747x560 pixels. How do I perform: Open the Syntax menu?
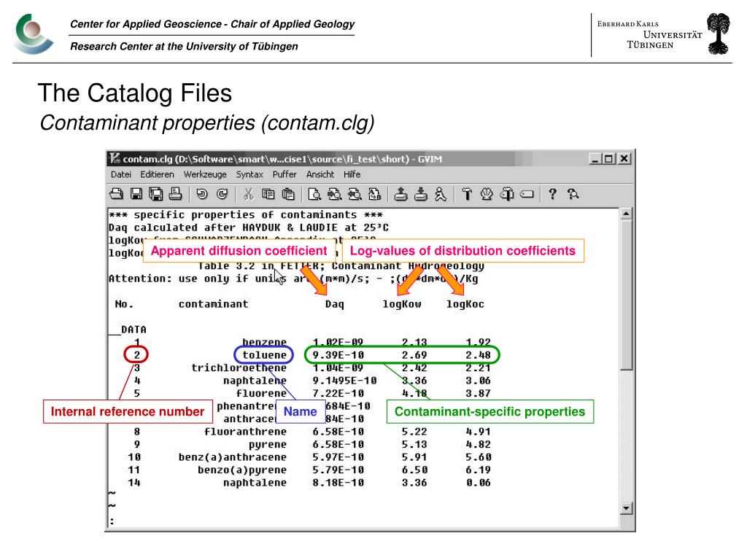pos(249,174)
